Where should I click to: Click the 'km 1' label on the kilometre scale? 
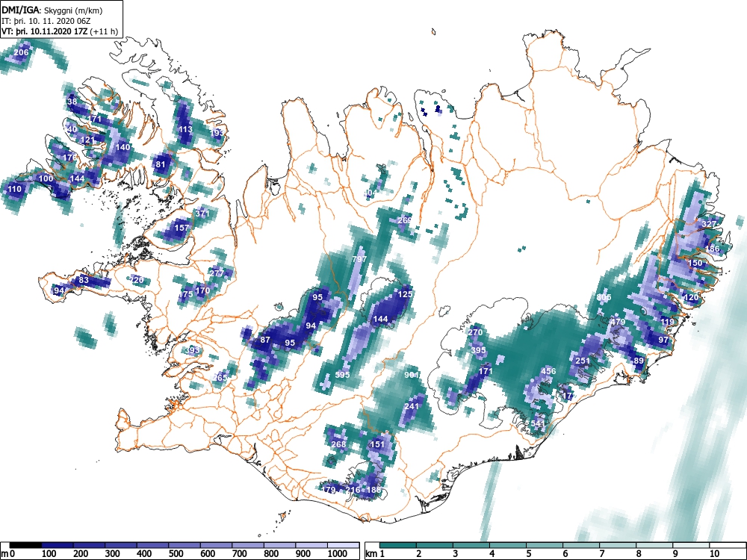[x=375, y=554]
